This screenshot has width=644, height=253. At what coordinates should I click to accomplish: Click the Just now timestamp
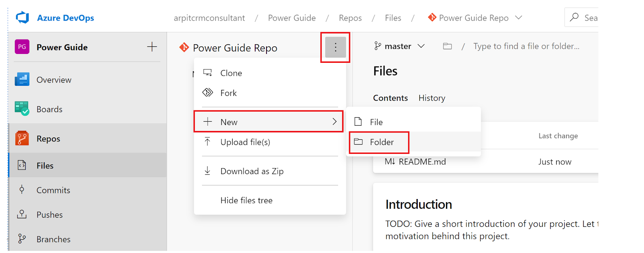coord(555,162)
